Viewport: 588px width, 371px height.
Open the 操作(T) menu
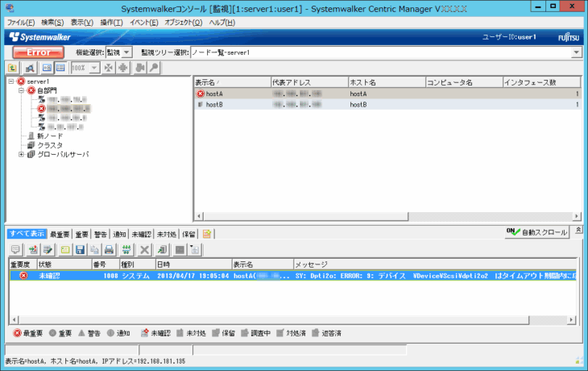[111, 23]
